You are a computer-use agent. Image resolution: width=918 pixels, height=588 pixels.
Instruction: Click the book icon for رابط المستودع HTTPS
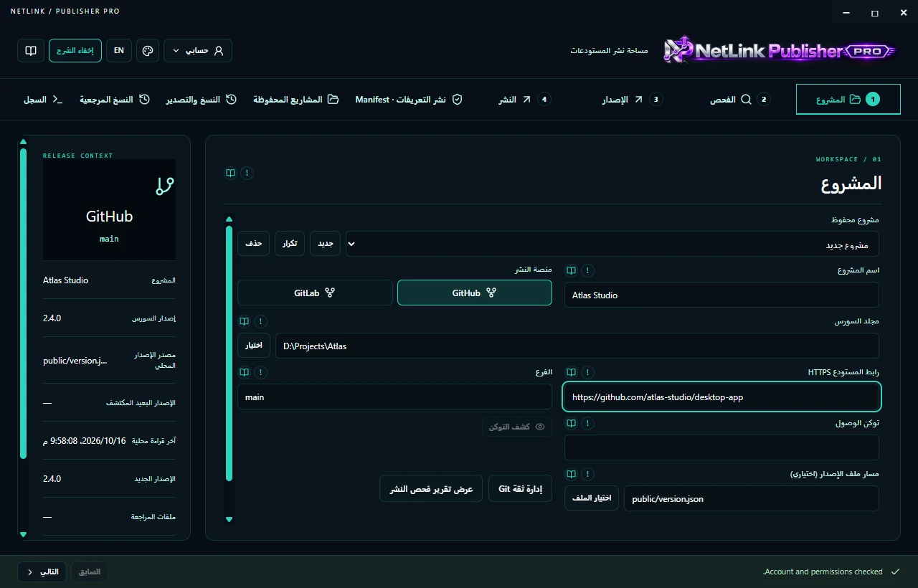point(571,372)
